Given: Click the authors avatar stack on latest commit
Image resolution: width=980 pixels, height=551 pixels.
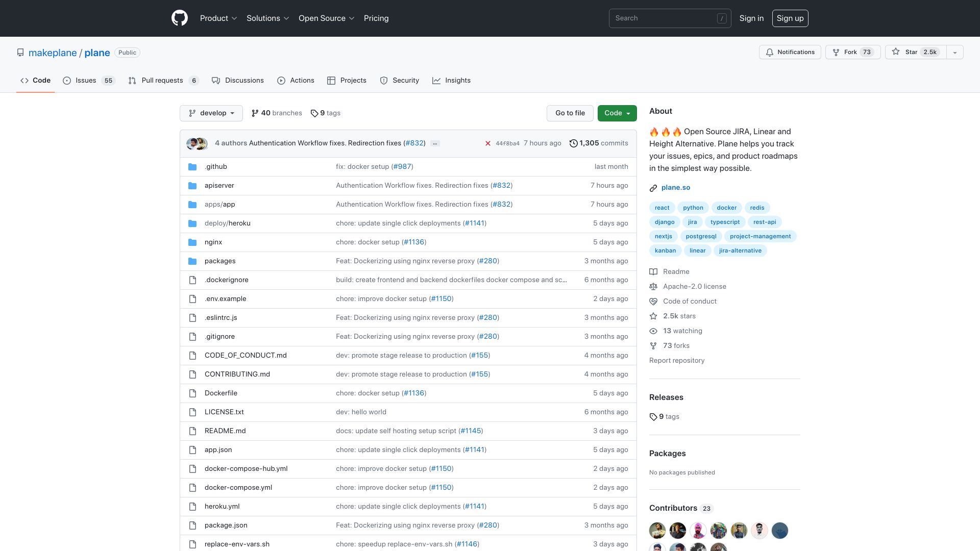Looking at the screenshot, I should (x=197, y=144).
